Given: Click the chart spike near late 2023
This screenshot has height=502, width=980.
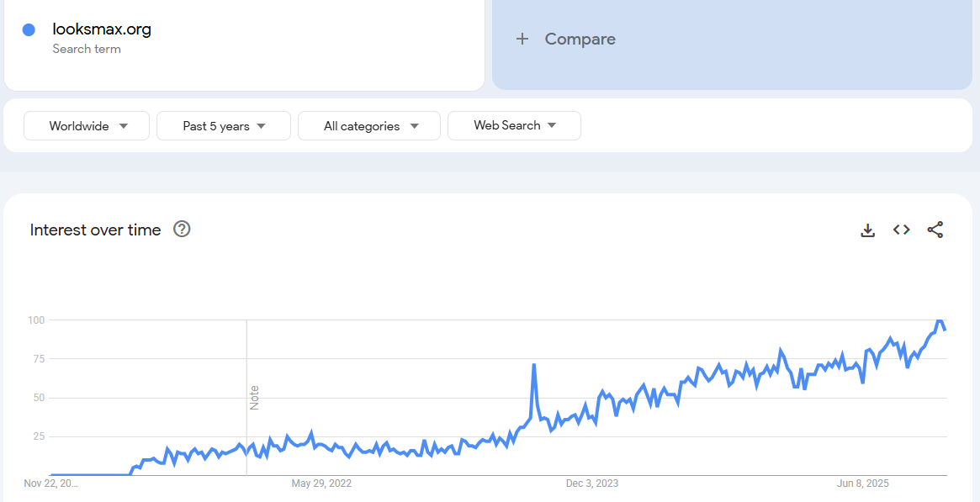Looking at the screenshot, I should 534,365.
